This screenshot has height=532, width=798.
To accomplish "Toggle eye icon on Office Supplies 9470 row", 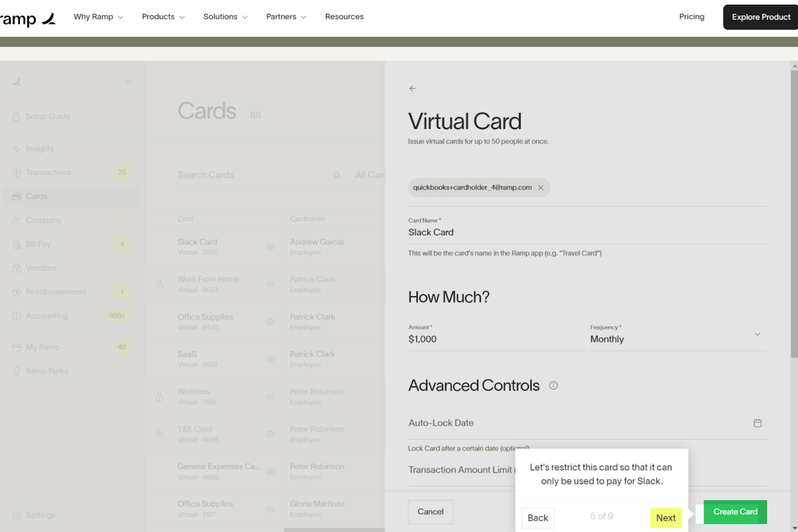I will point(270,322).
